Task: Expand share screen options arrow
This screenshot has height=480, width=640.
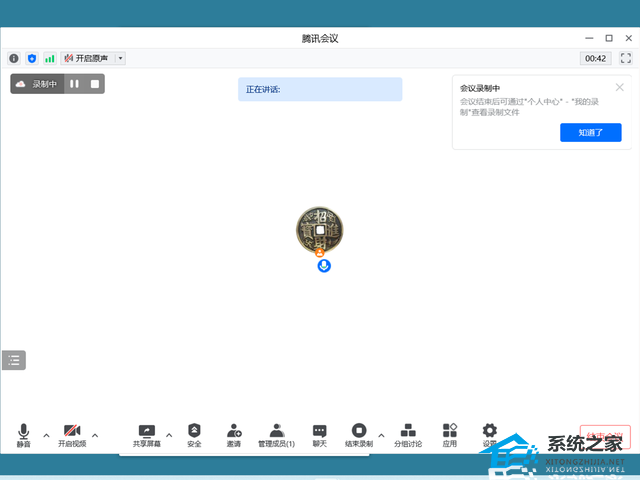Action: [169, 436]
